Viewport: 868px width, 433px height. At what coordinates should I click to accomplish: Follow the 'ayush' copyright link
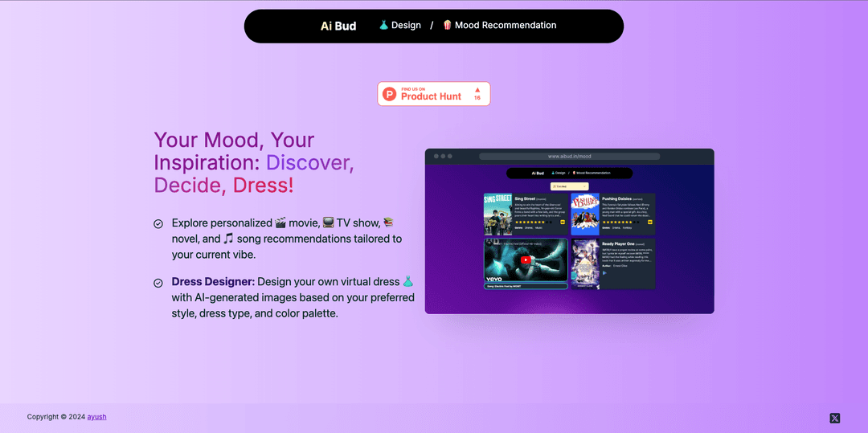coord(96,417)
